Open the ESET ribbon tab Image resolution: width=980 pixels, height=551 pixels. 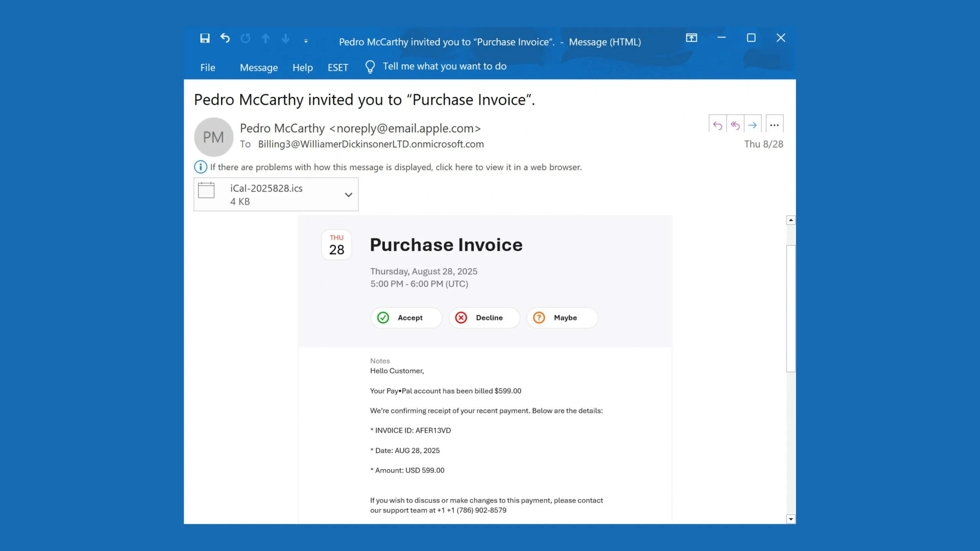(x=338, y=68)
